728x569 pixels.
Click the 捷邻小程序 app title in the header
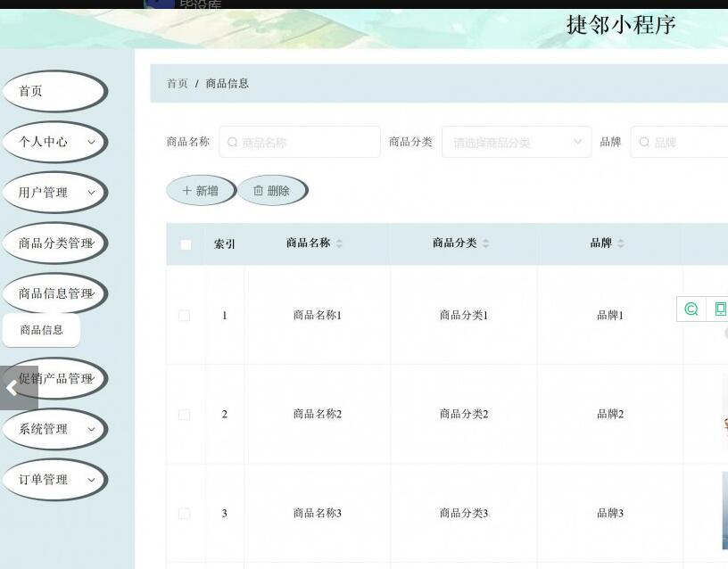(x=620, y=25)
